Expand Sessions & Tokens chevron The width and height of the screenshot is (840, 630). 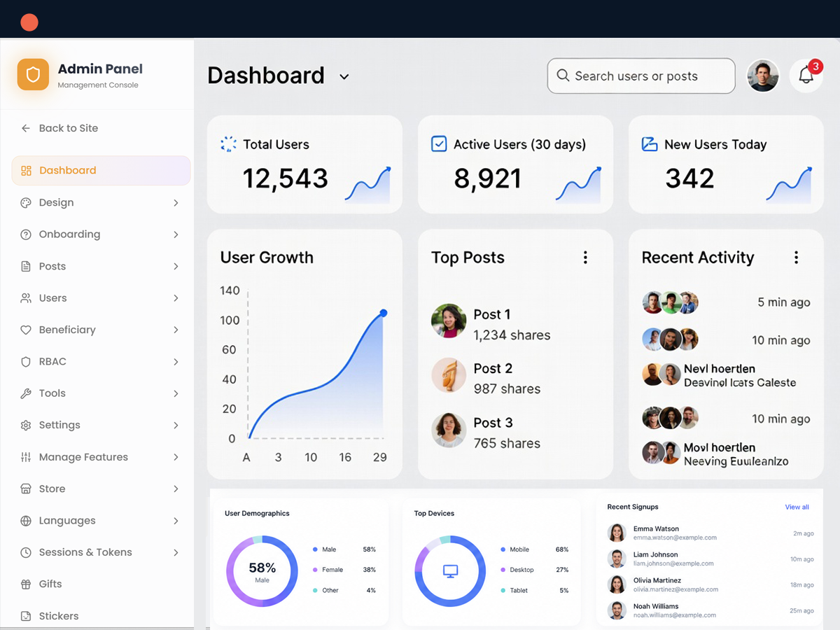click(176, 552)
